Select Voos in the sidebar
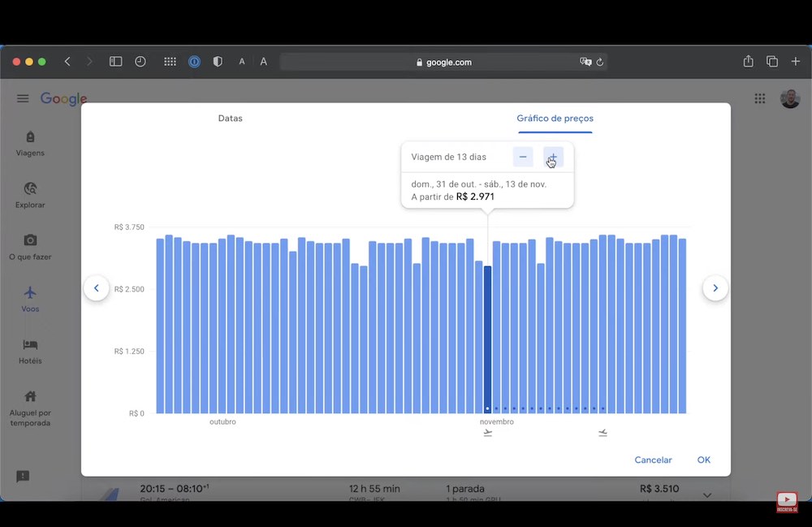The height and width of the screenshot is (527, 812). pyautogui.click(x=30, y=299)
